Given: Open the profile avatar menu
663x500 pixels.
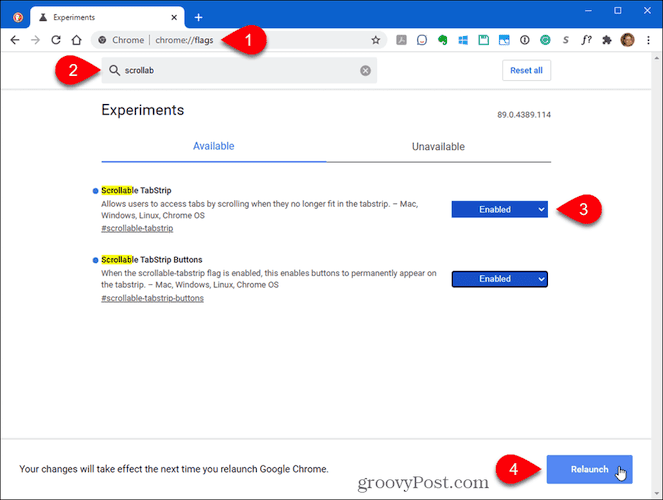Looking at the screenshot, I should pos(627,40).
